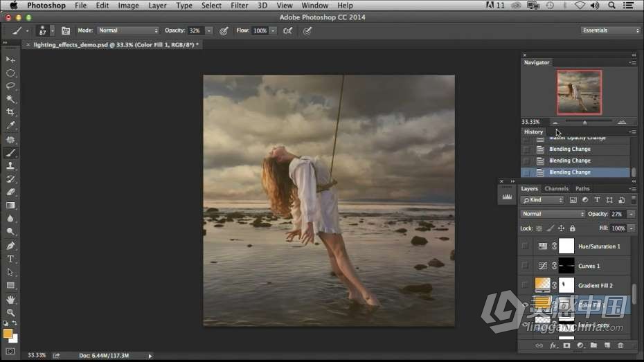Select the Path Selection tool
Image resolution: width=644 pixels, height=362 pixels.
pyautogui.click(x=10, y=273)
